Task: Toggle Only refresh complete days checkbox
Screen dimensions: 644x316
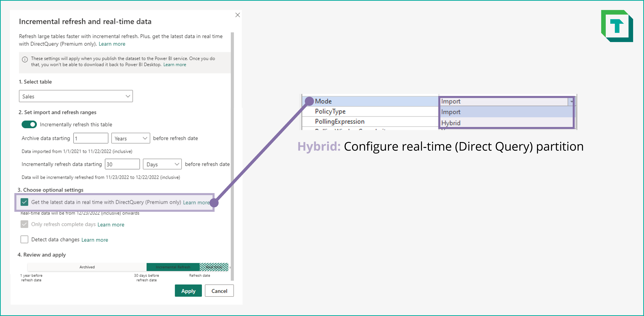Action: 25,224
